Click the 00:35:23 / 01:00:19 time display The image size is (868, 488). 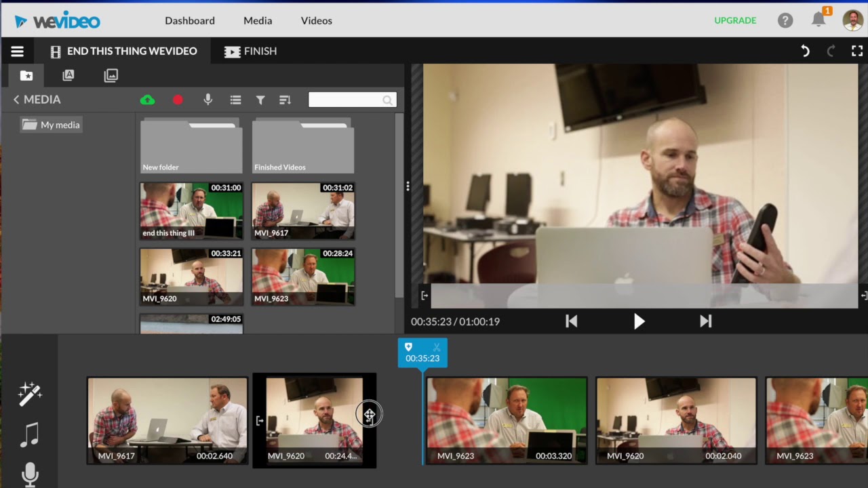(x=455, y=321)
